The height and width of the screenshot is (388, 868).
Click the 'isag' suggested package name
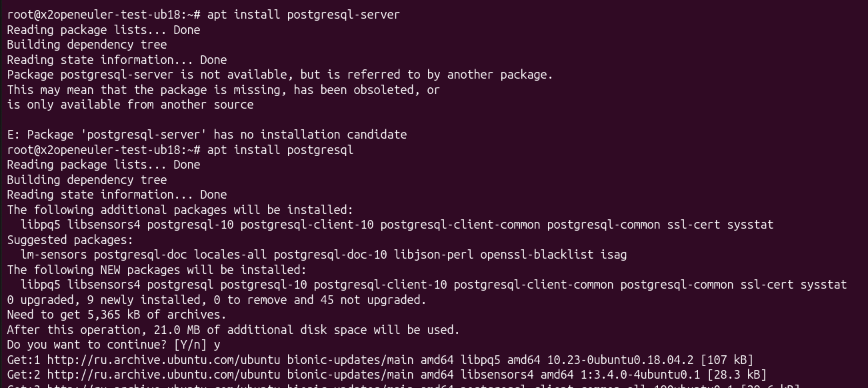click(x=613, y=255)
